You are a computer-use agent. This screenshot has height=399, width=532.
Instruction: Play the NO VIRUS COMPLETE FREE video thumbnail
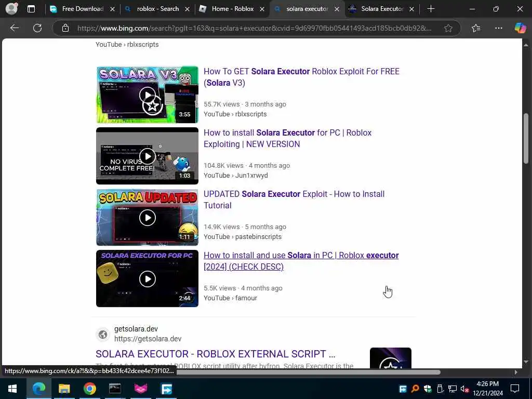(x=147, y=156)
